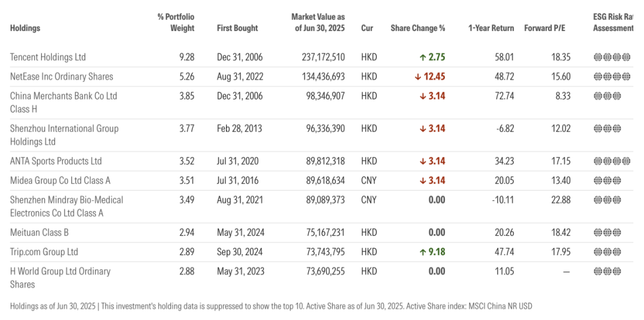Open the Trip.com Group Ltd link

click(x=44, y=251)
